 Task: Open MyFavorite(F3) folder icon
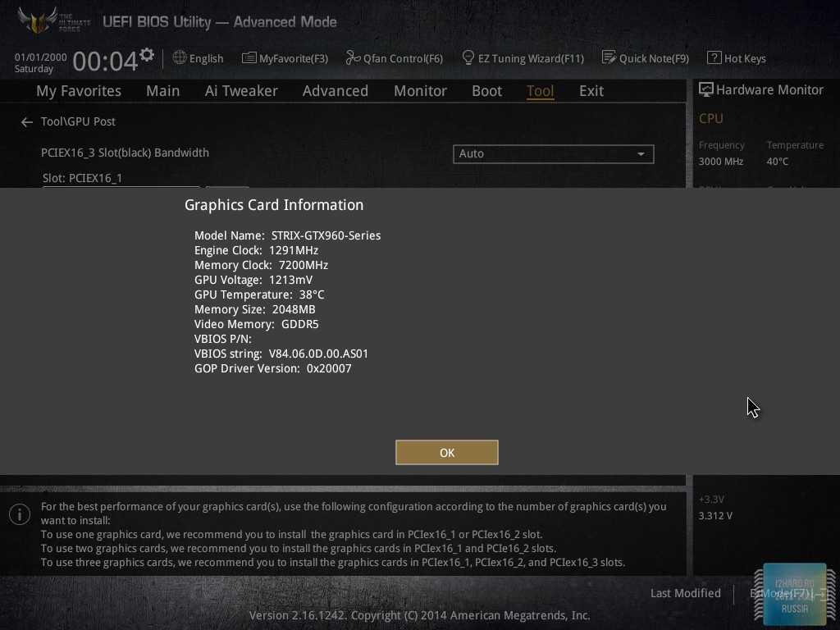click(x=249, y=57)
